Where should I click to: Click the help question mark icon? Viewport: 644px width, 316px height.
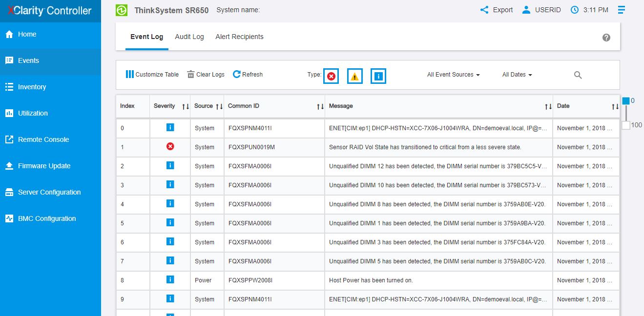(606, 38)
